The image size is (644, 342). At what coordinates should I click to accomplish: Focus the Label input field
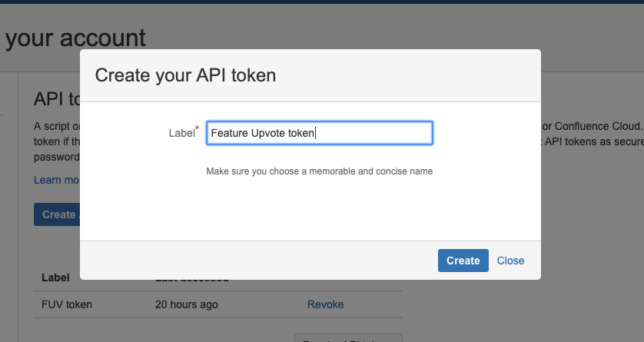pos(320,133)
